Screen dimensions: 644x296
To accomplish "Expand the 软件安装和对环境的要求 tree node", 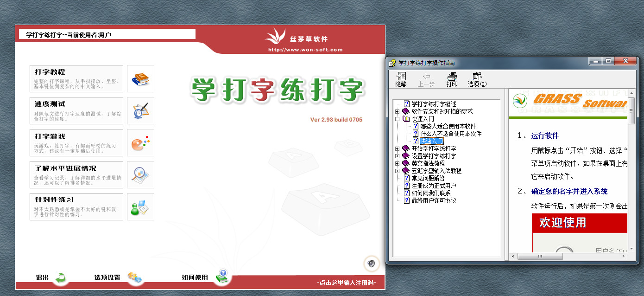I will click(x=397, y=111).
